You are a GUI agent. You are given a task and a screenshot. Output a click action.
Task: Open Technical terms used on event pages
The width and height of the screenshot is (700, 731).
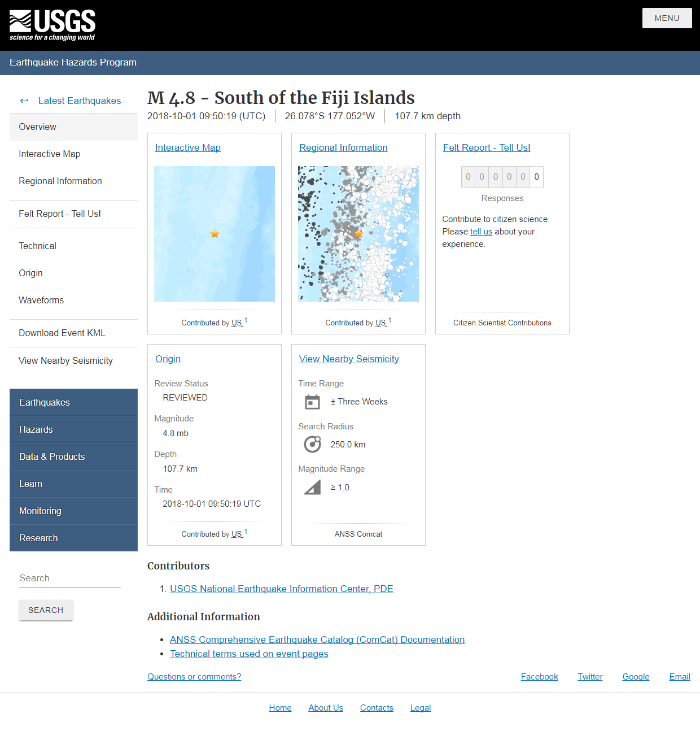point(249,654)
